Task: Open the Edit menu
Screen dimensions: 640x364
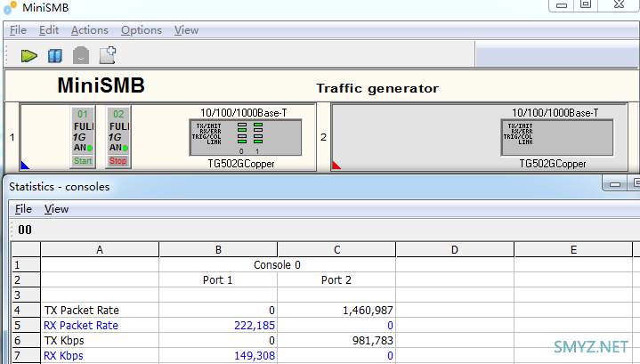Action: tap(49, 30)
